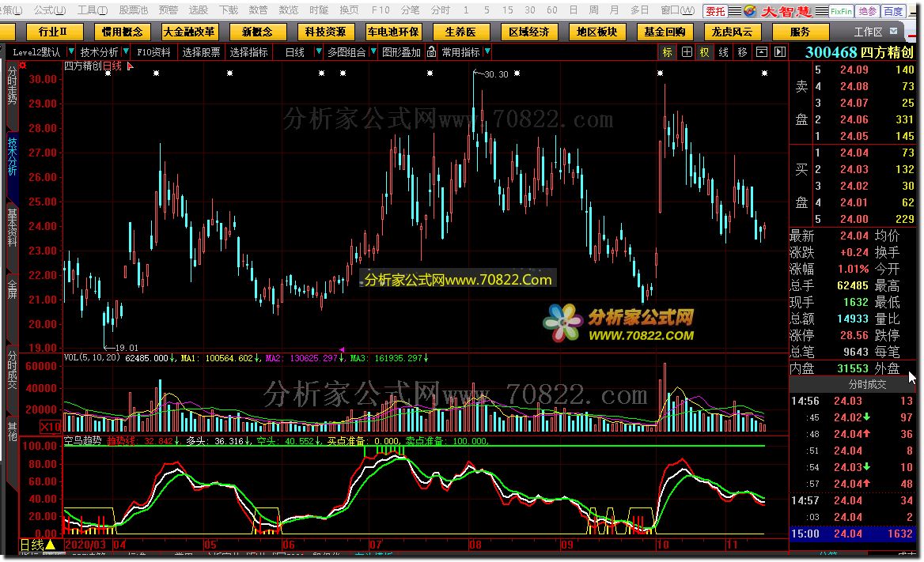
Task: Click the 百度 button
Action: tap(893, 10)
